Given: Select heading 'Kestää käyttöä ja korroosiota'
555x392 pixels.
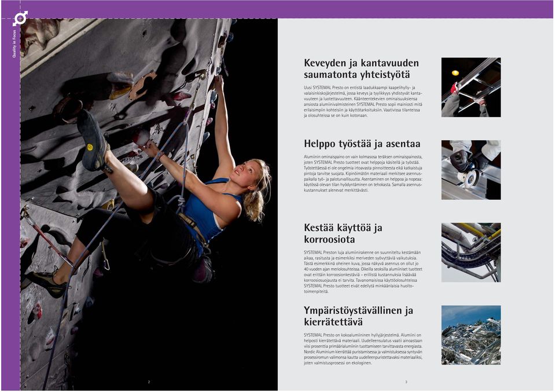Looking at the screenshot, I should tap(343, 233).
